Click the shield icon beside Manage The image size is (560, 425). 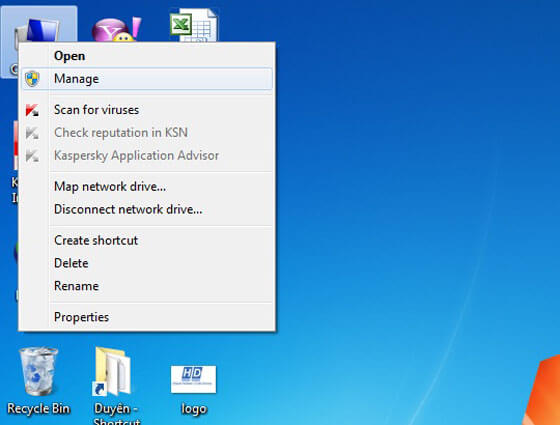tap(32, 79)
